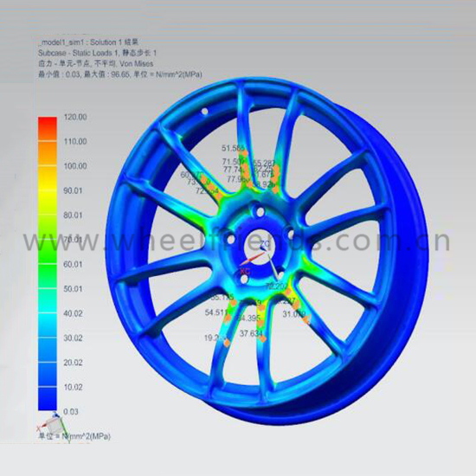Click the orange probe marker beside 37.634
Screen dimensions: 476x476
click(263, 338)
